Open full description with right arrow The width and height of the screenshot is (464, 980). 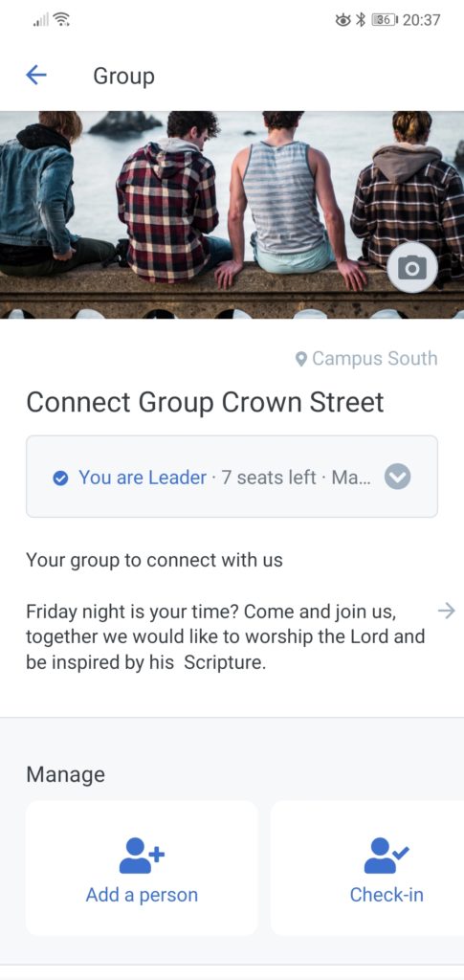tap(447, 611)
